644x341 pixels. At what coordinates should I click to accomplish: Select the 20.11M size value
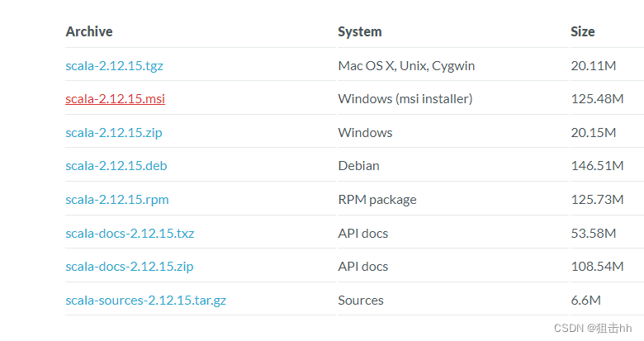click(594, 66)
